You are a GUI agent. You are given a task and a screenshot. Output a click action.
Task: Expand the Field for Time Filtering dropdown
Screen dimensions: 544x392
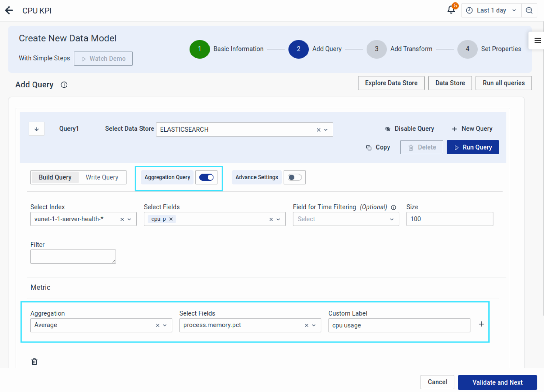coord(391,219)
